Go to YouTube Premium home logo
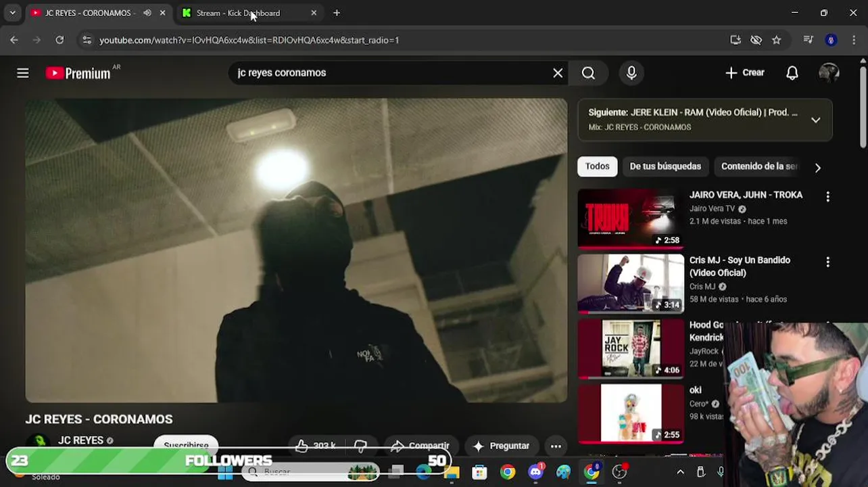Viewport: 868px width, 487px height. 78,73
